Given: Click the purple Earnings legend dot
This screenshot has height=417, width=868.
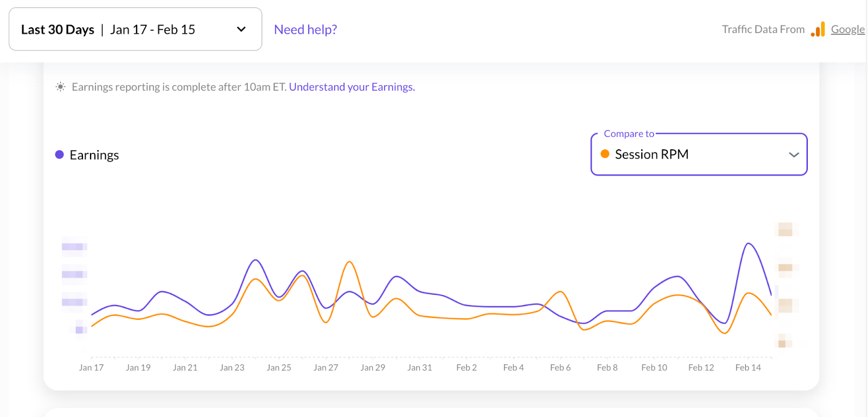Looking at the screenshot, I should (60, 155).
